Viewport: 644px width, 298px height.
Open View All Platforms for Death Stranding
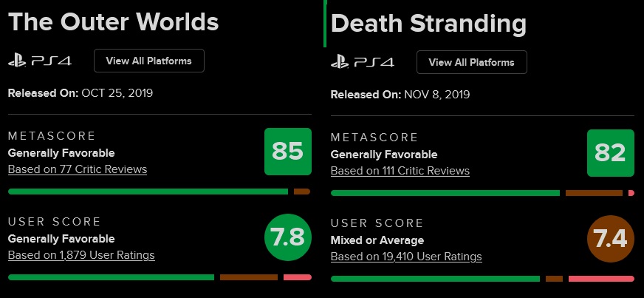click(472, 62)
